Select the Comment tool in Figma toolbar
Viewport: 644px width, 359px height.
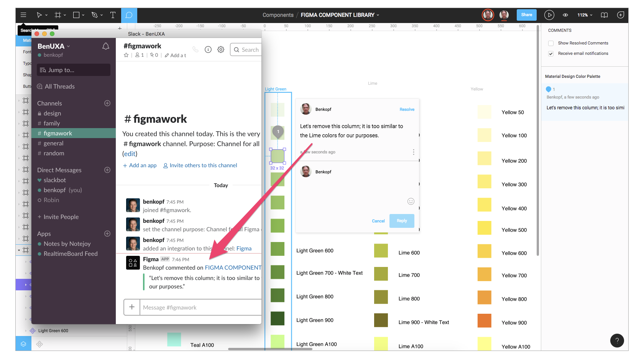coord(129,15)
